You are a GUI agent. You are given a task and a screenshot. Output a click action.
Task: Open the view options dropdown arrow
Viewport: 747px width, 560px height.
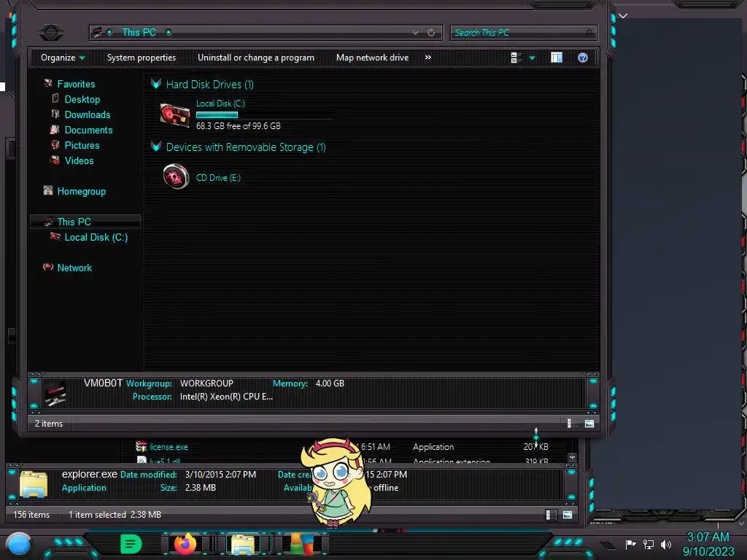click(532, 58)
